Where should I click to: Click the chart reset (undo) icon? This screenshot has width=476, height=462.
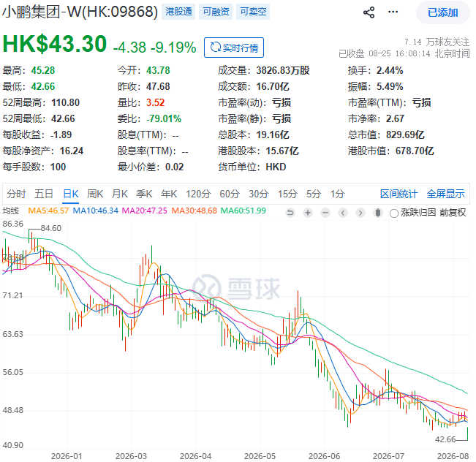point(290,213)
